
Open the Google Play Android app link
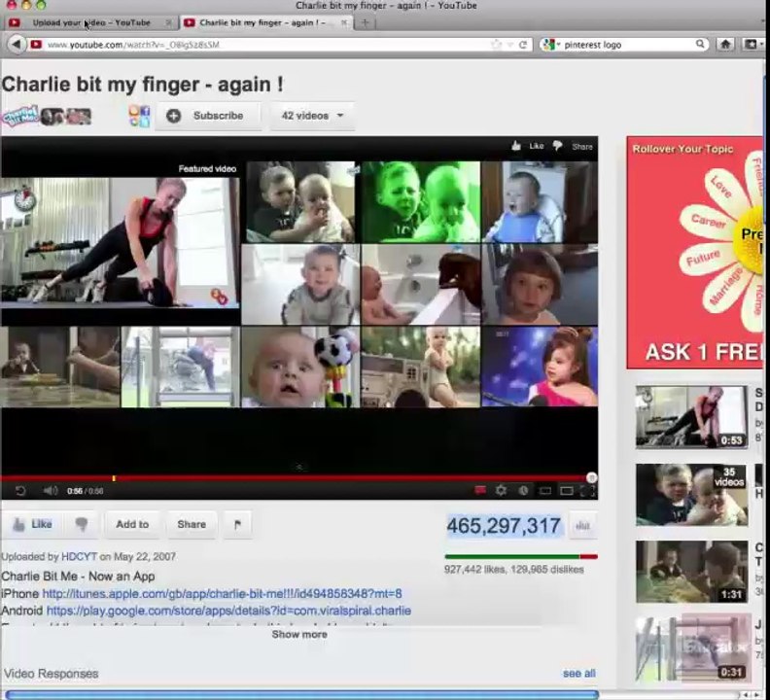(x=228, y=611)
